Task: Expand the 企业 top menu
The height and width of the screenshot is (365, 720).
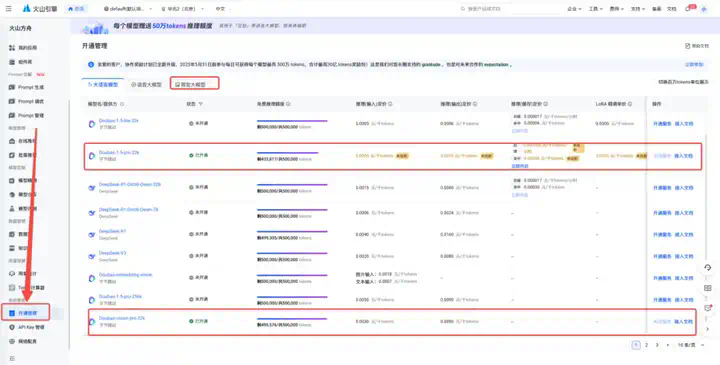Action: pos(574,9)
